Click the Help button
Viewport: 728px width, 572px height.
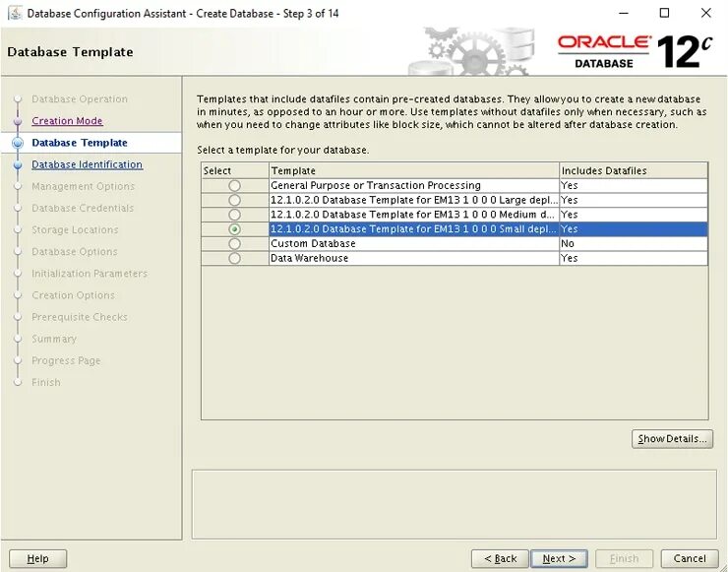coord(37,558)
